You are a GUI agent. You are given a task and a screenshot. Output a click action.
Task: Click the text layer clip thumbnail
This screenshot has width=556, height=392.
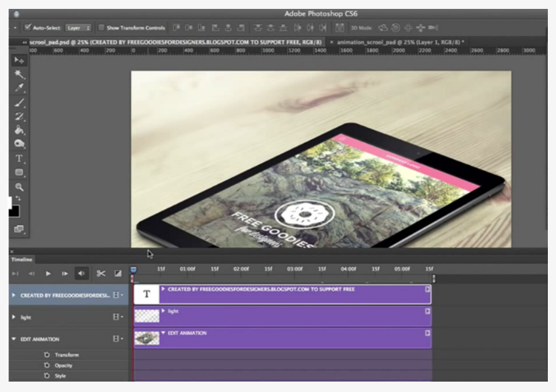tap(147, 294)
